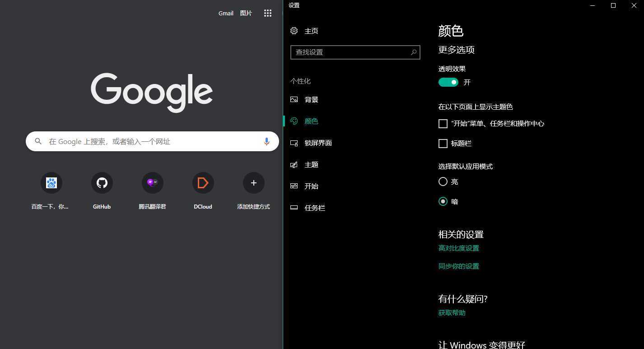
Task: Click the 腾讯翻译君 shortcut label
Action: [x=152, y=207]
